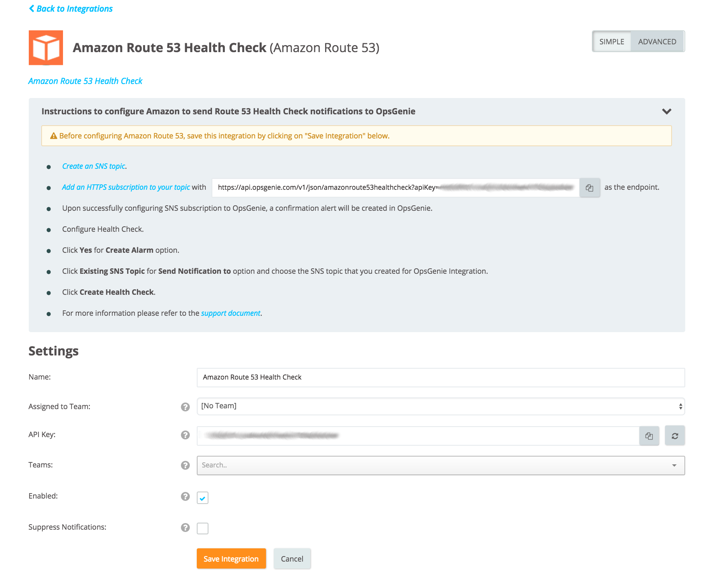View help icon next to Teams

pos(185,465)
